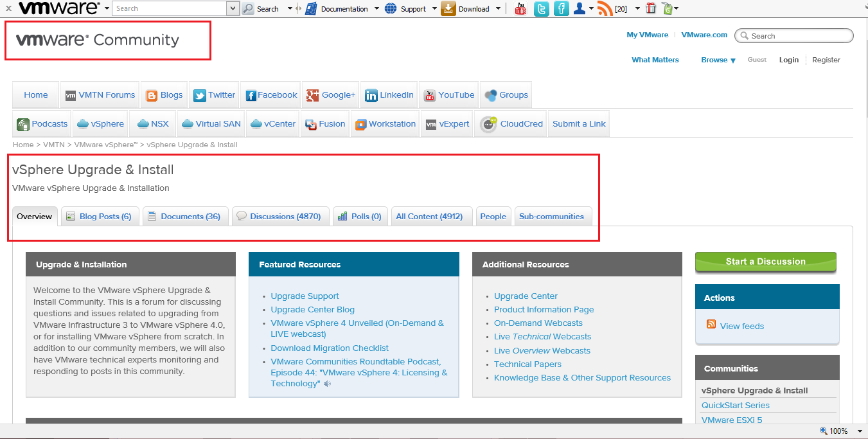Open the Product Information Page link

(544, 309)
